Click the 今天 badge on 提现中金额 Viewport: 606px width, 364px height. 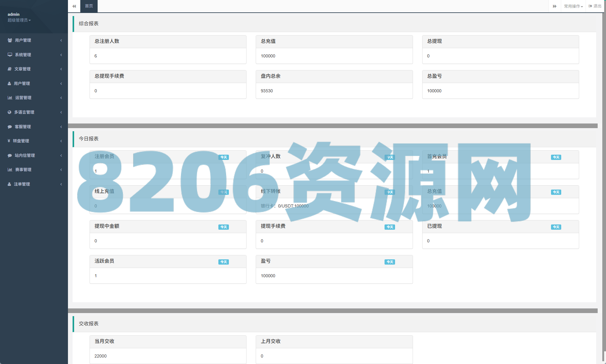tap(224, 227)
